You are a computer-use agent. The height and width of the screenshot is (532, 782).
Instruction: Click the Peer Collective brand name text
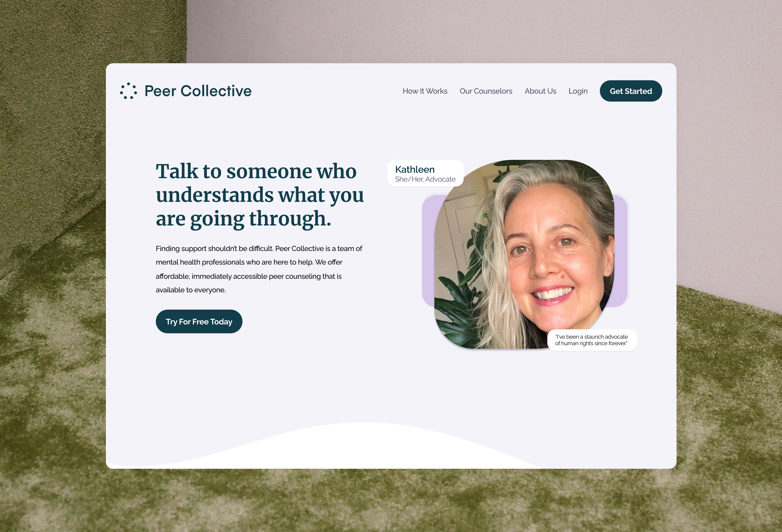coord(198,91)
